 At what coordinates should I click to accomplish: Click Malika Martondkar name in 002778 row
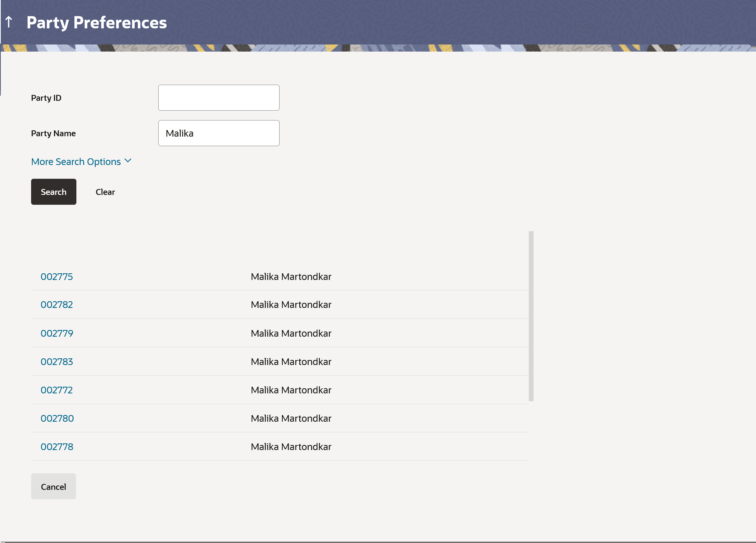291,447
